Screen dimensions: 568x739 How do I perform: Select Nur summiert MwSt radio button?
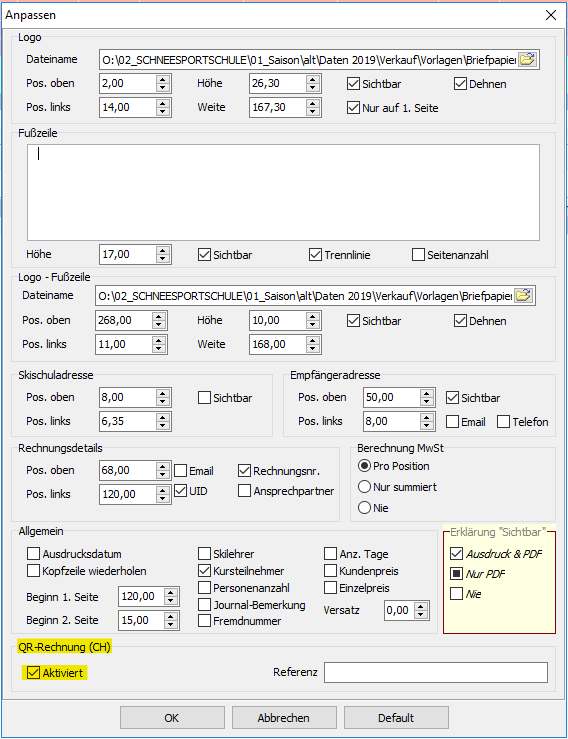364,487
